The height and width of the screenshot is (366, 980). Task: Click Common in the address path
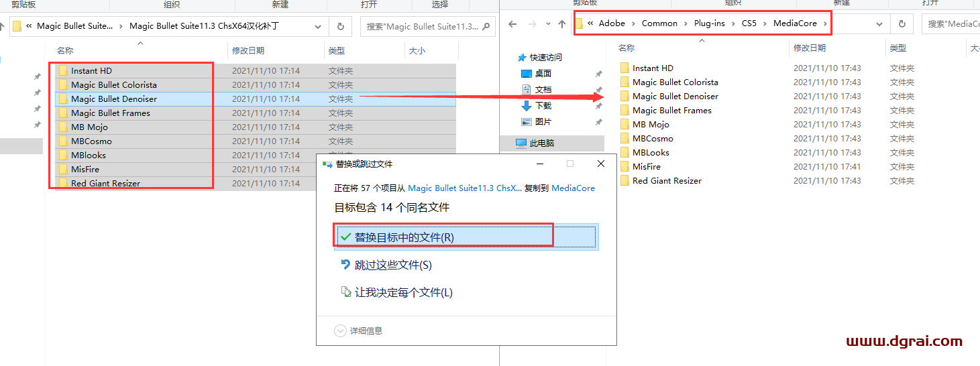click(x=659, y=23)
